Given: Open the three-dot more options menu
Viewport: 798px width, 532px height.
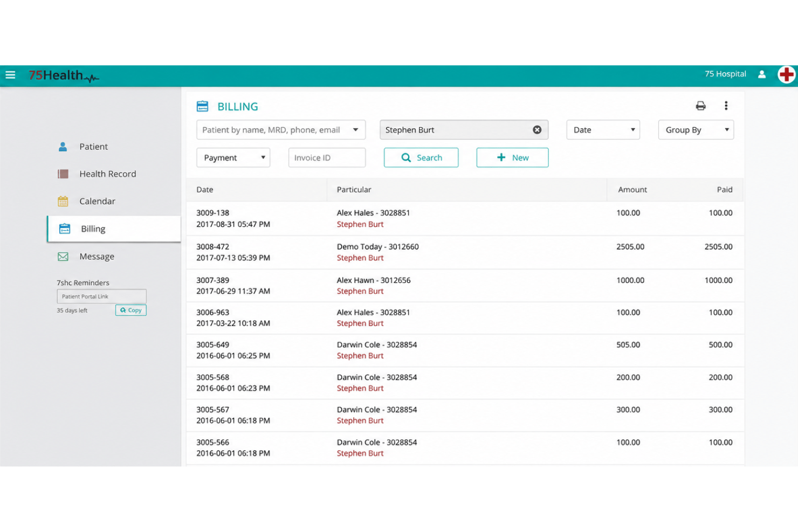Looking at the screenshot, I should [726, 106].
